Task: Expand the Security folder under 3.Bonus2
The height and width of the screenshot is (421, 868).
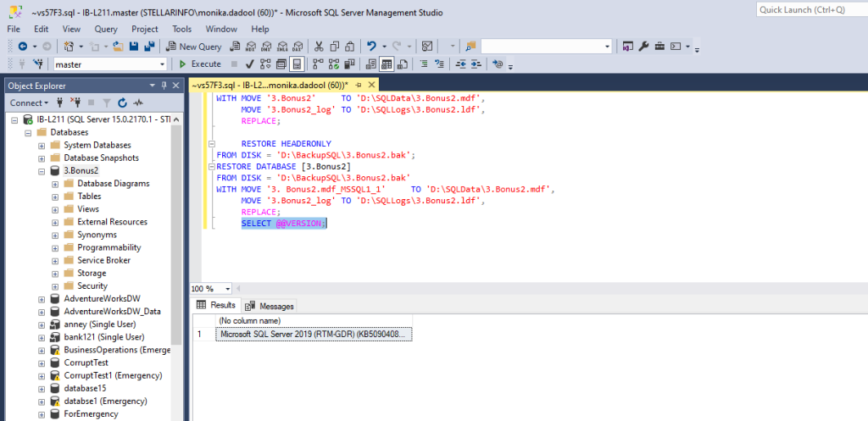Action: click(55, 286)
